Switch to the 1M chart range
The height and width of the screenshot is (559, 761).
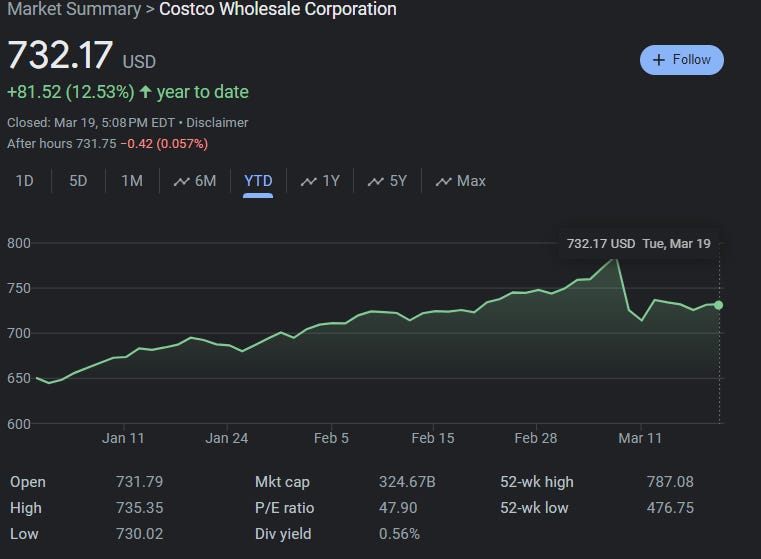click(x=132, y=181)
